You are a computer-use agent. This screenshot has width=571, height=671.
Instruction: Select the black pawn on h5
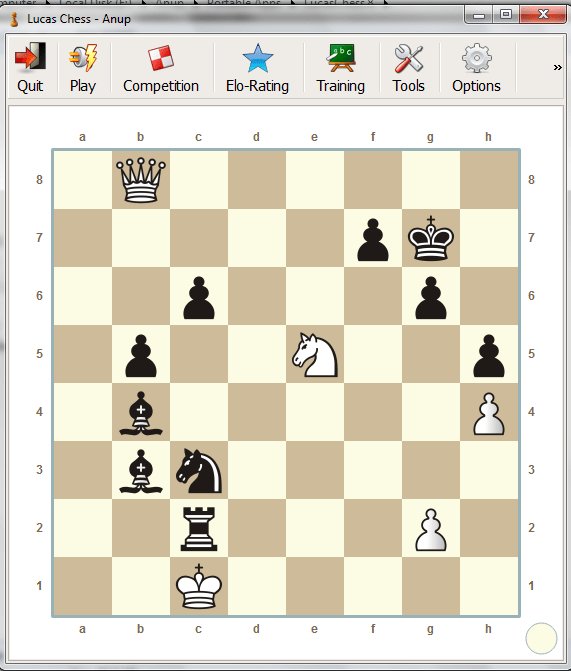pos(489,356)
